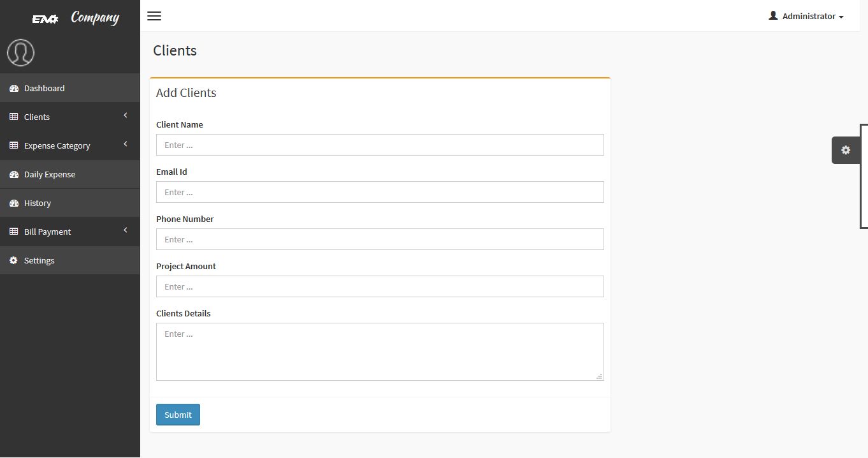
Task: Go to the History menu item
Action: (38, 203)
